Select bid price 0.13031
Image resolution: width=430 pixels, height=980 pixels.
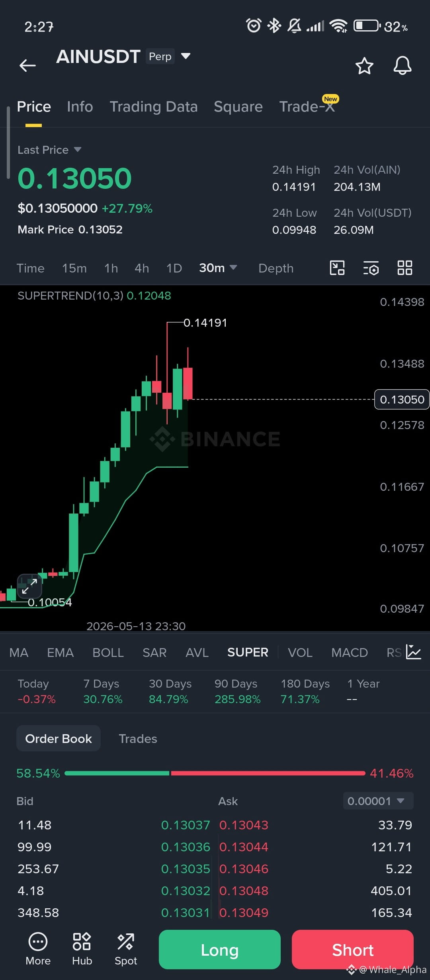(185, 913)
